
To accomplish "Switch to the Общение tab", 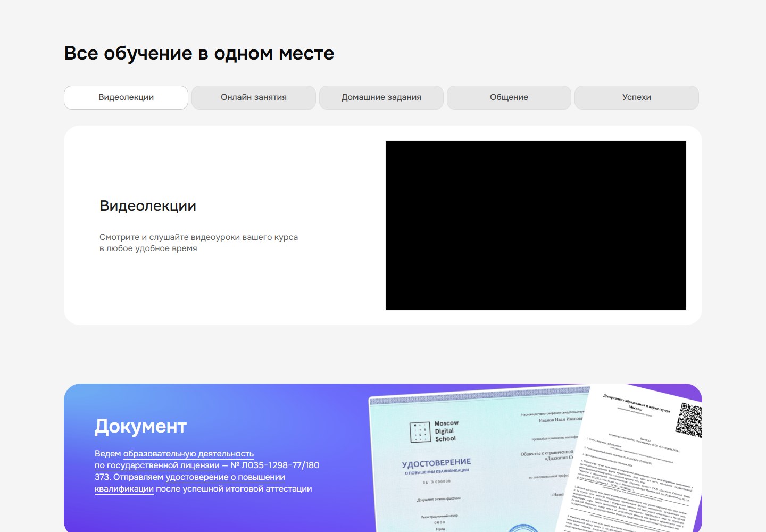I will [509, 97].
